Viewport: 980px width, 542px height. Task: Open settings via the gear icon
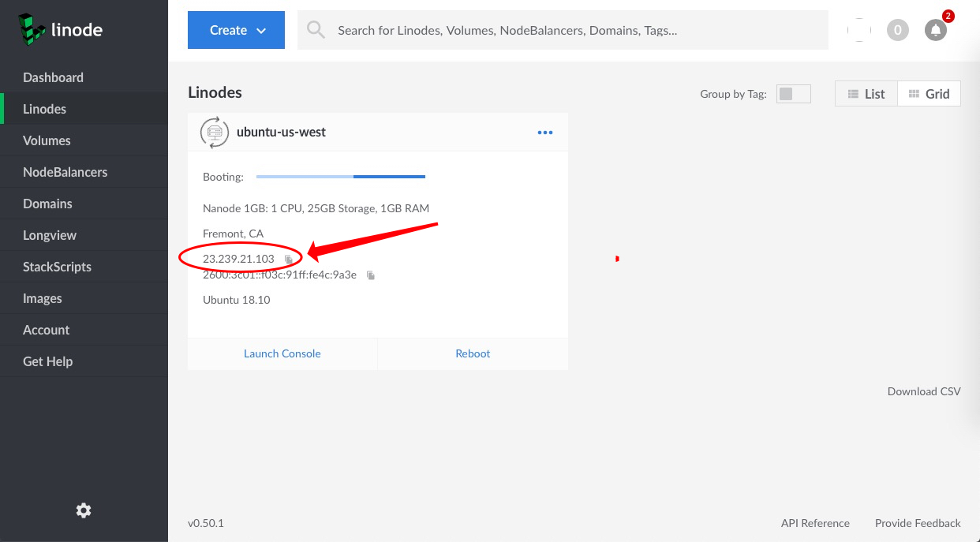(x=83, y=510)
